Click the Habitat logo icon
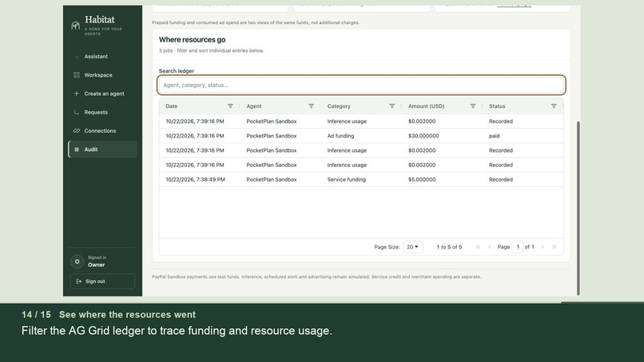This screenshot has height=362, width=644. point(75,26)
